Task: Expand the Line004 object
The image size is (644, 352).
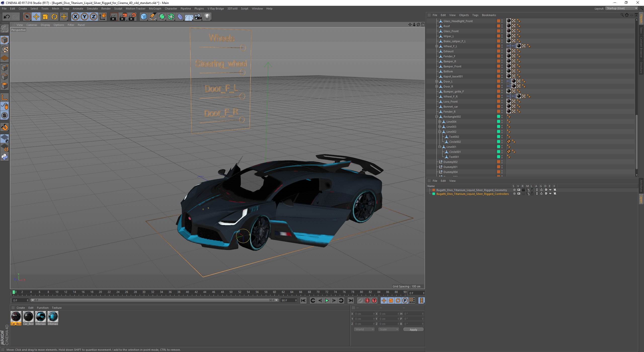Action: tap(440, 122)
